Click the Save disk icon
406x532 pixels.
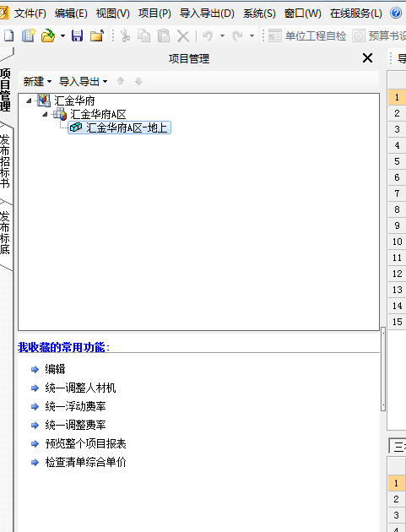[x=78, y=35]
